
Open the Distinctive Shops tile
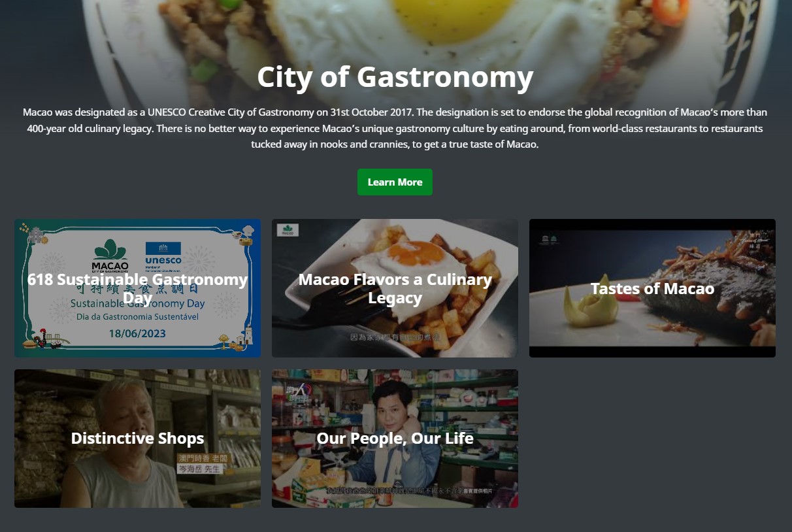(137, 439)
